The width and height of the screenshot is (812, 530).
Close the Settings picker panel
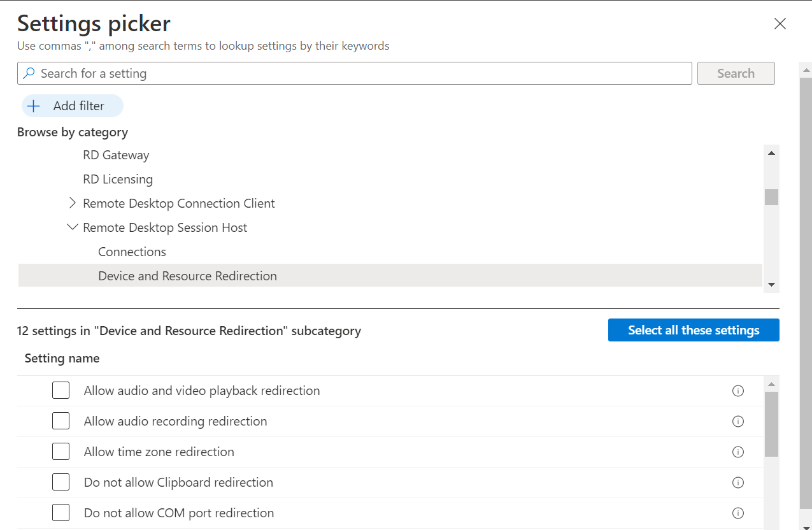(x=780, y=24)
